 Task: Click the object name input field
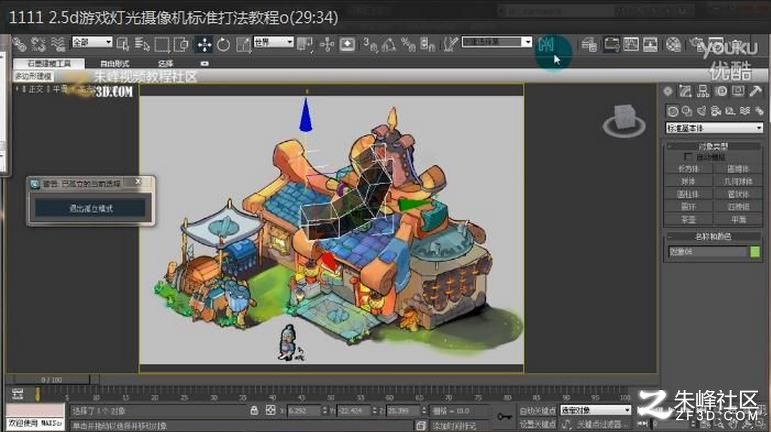coord(708,252)
